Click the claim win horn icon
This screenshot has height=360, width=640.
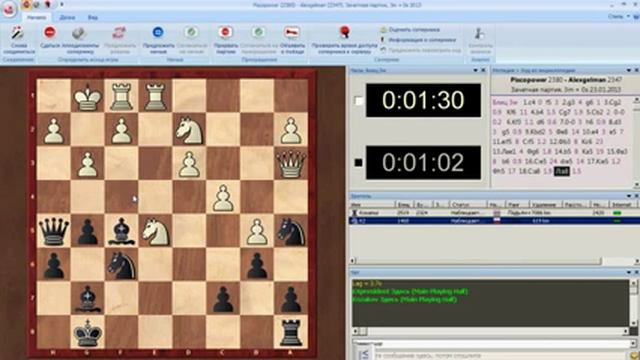(292, 32)
